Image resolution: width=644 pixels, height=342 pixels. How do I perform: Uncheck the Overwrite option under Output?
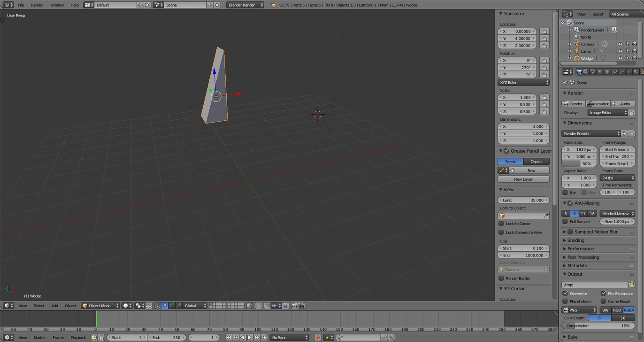click(x=565, y=294)
